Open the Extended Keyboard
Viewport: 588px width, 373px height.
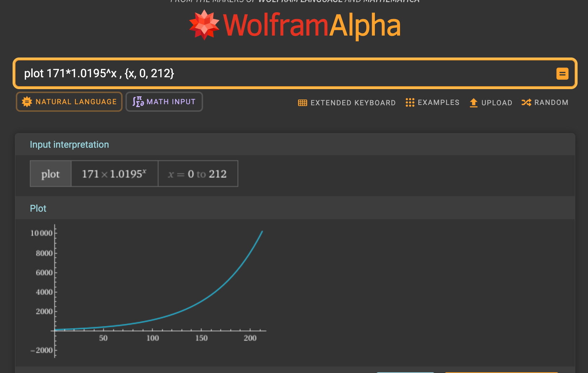[x=347, y=103]
